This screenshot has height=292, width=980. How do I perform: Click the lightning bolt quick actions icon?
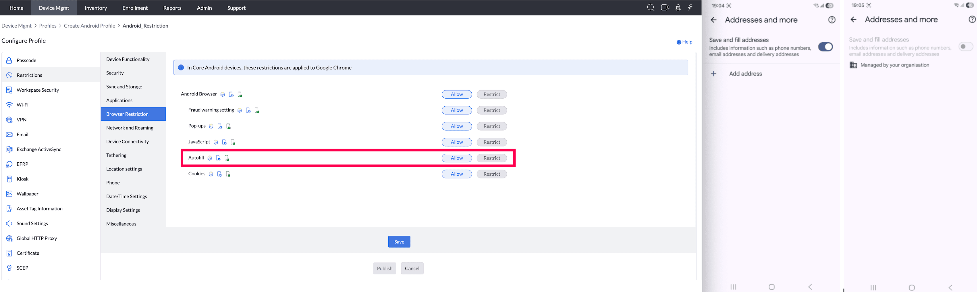pos(690,7)
